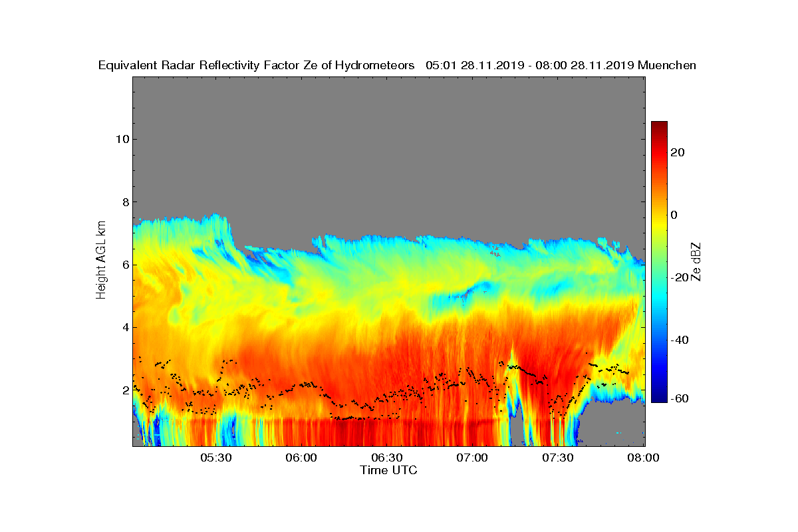Click the colorbar tick label 0
The height and width of the screenshot is (532, 798).
click(x=674, y=215)
